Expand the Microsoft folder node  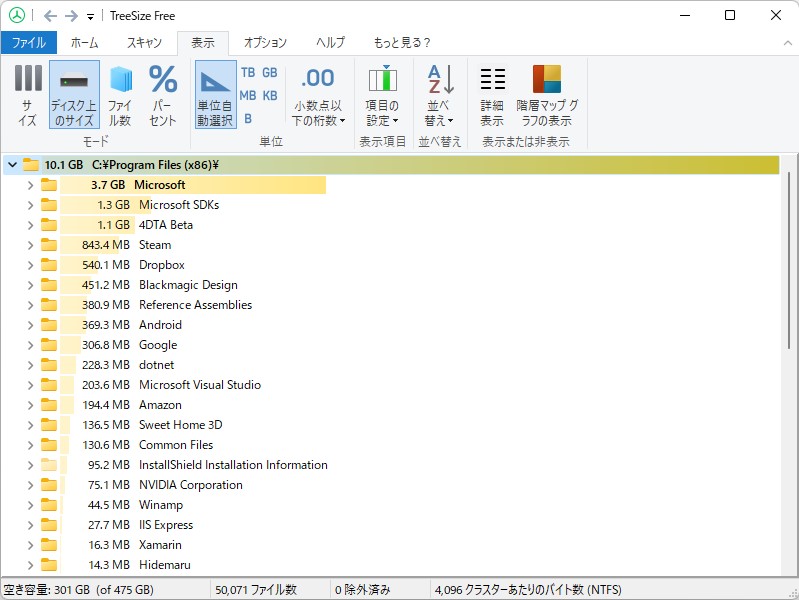pos(31,185)
